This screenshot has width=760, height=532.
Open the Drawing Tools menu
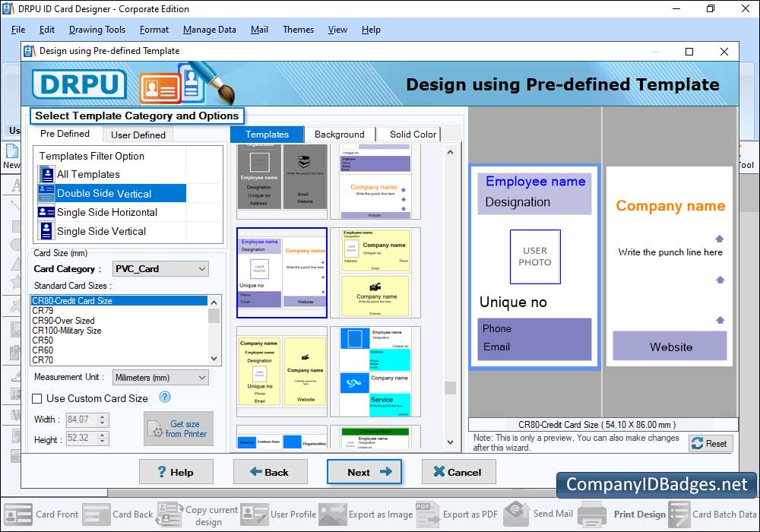click(x=97, y=30)
